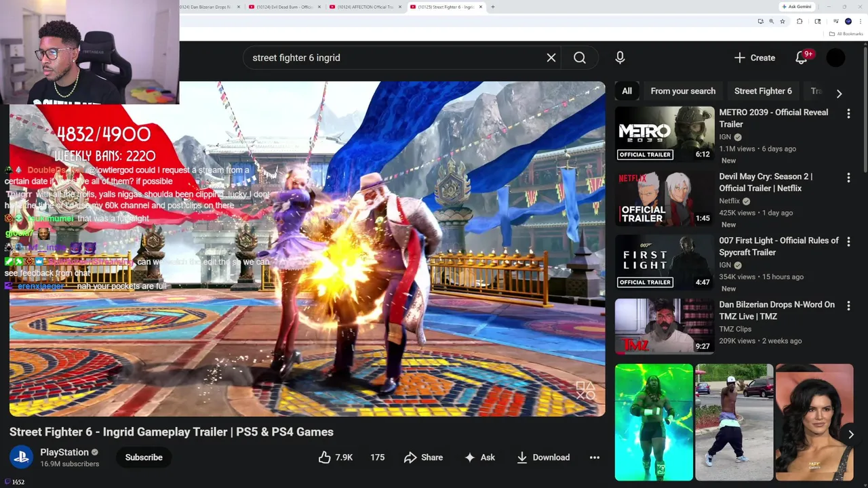This screenshot has height=488, width=868.
Task: Open the PlayStation channel avatar
Action: (x=21, y=457)
